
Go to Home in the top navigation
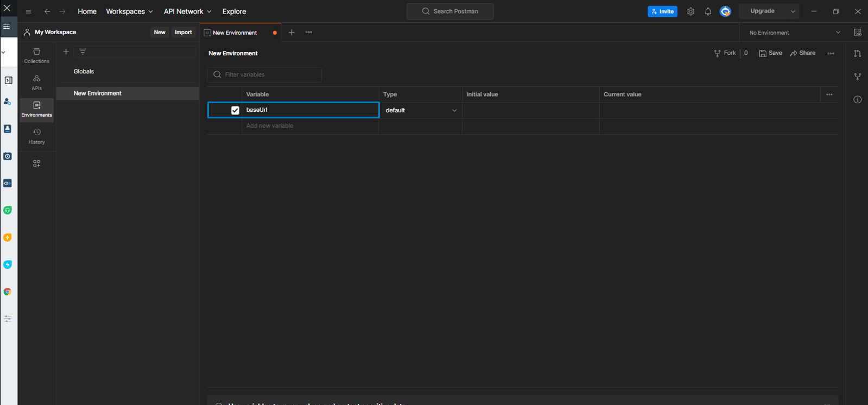[x=87, y=11]
